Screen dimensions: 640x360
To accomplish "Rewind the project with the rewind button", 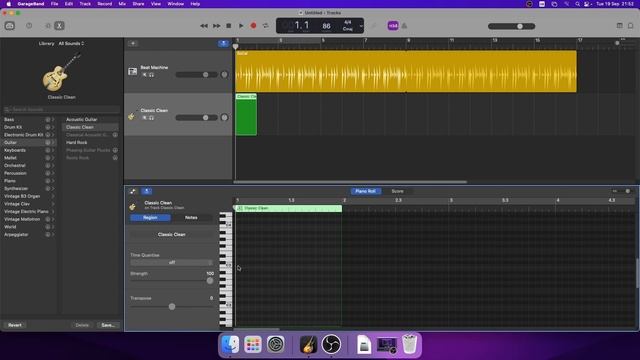I will (204, 26).
